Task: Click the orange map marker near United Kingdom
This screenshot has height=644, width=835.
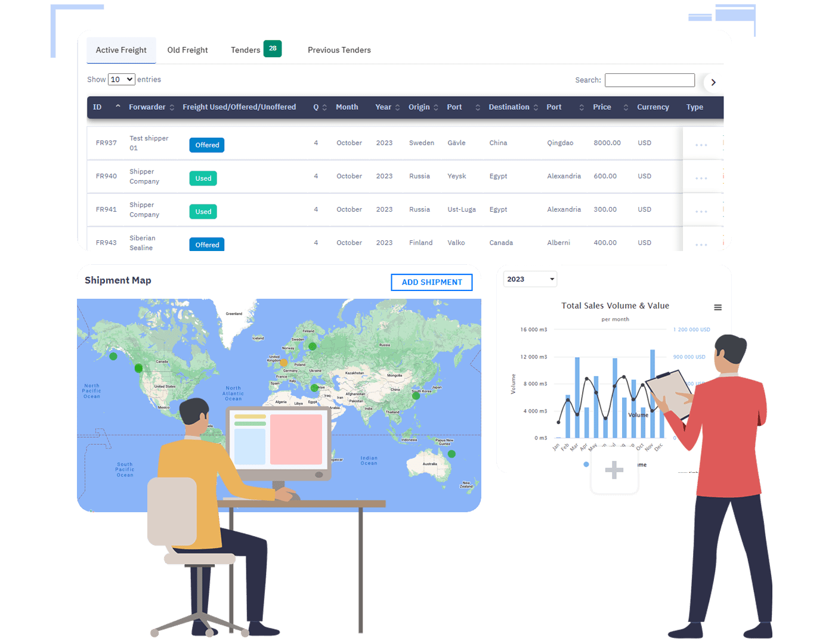Action: (x=284, y=363)
